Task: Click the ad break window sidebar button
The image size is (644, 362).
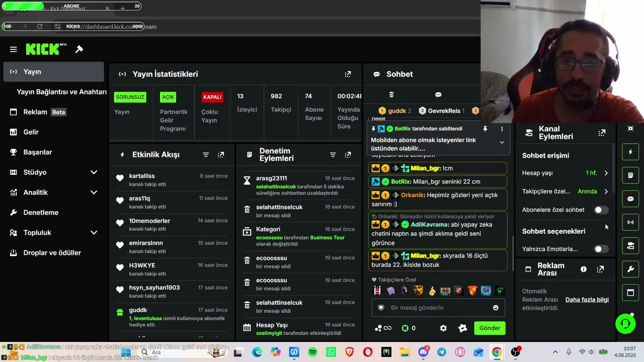Action: coord(630,293)
